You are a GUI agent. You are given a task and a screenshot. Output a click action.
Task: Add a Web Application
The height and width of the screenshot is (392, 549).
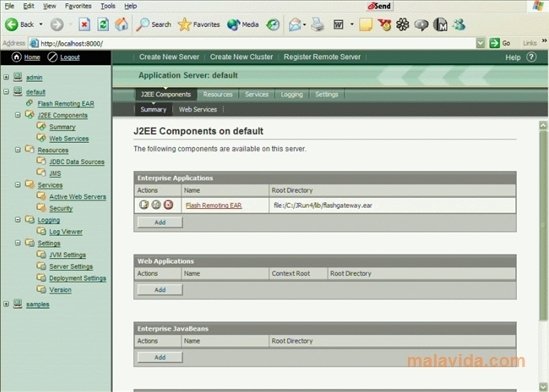(160, 290)
